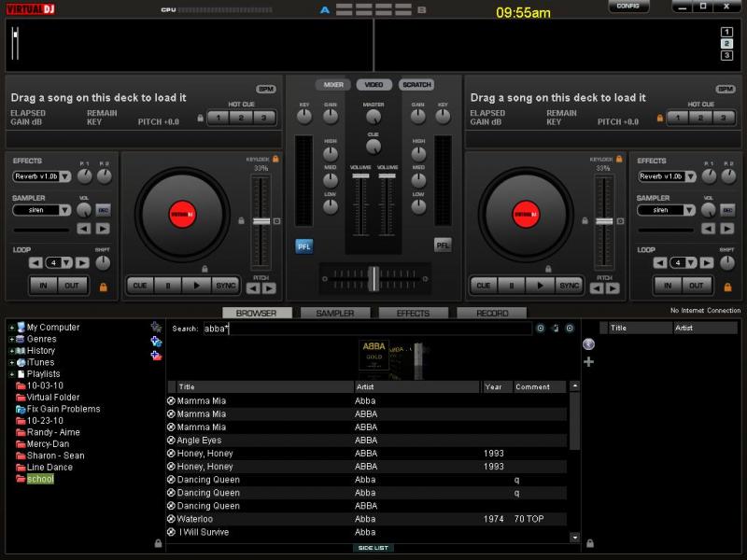Image resolution: width=747 pixels, height=560 pixels.
Task: Click the favorite folder star icon in browser
Action: pos(156,328)
